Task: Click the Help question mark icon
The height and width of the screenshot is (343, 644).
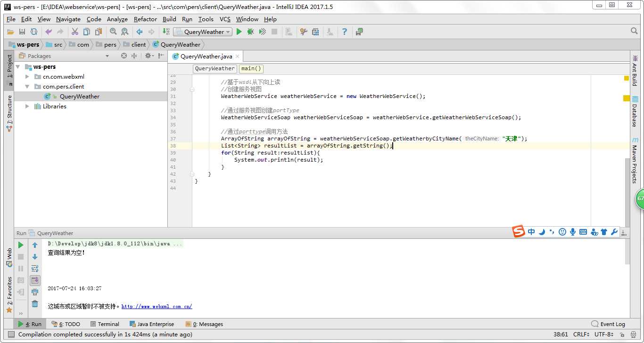Action: (345, 32)
